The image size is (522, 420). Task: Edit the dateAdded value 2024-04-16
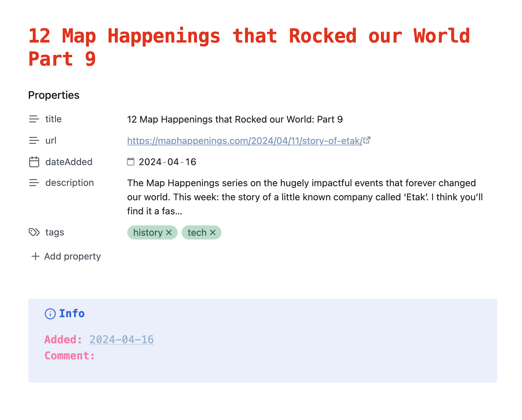click(x=167, y=162)
